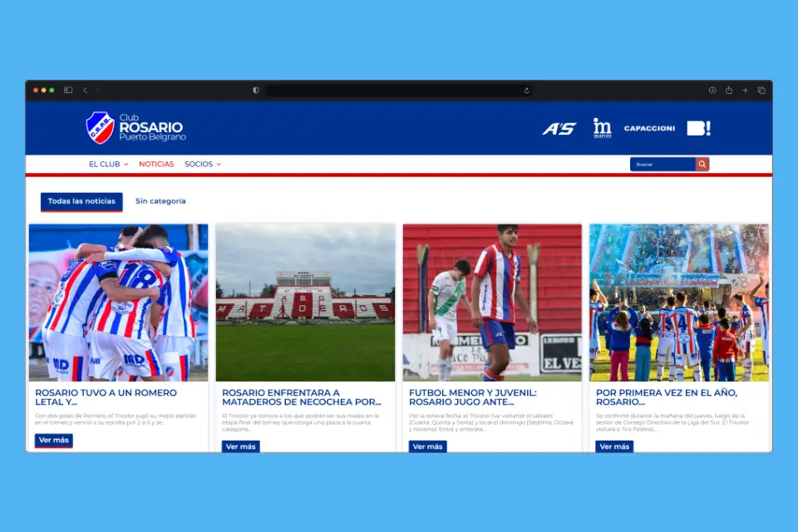Click the Club Rosario shield logo
Image resolution: width=798 pixels, height=532 pixels.
[100, 128]
